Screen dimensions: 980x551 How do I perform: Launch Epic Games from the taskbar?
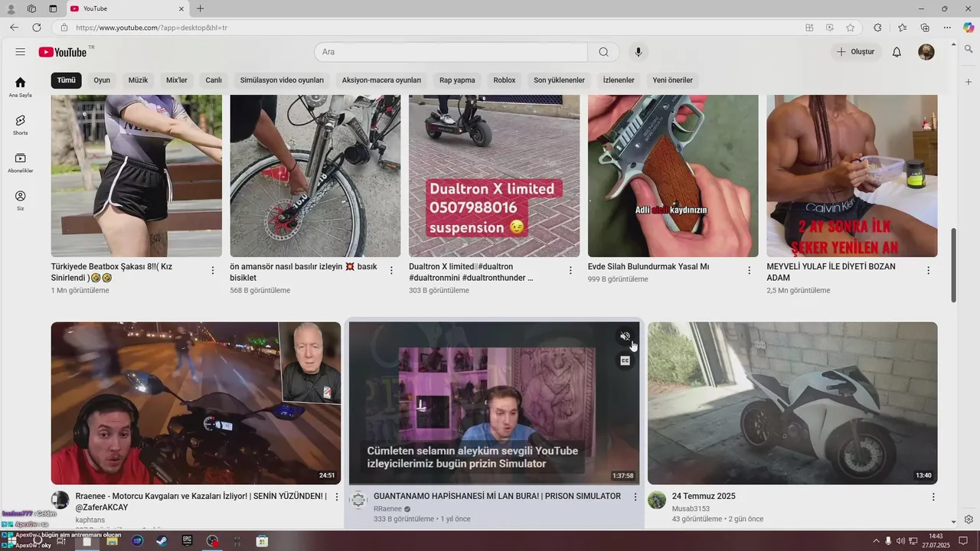coord(187,541)
